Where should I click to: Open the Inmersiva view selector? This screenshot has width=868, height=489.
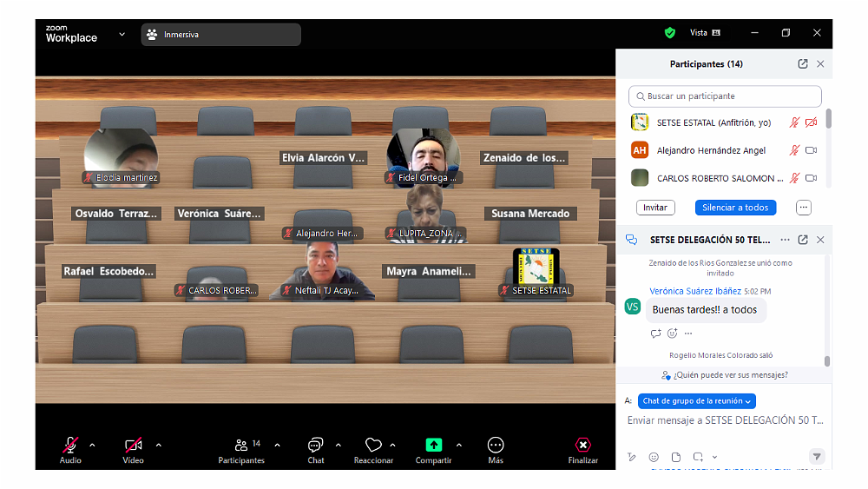click(x=220, y=35)
